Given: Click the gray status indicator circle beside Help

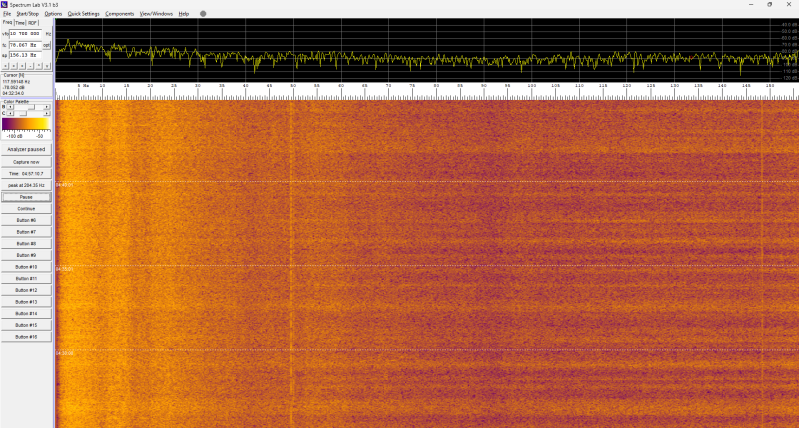Looking at the screenshot, I should [x=203, y=14].
